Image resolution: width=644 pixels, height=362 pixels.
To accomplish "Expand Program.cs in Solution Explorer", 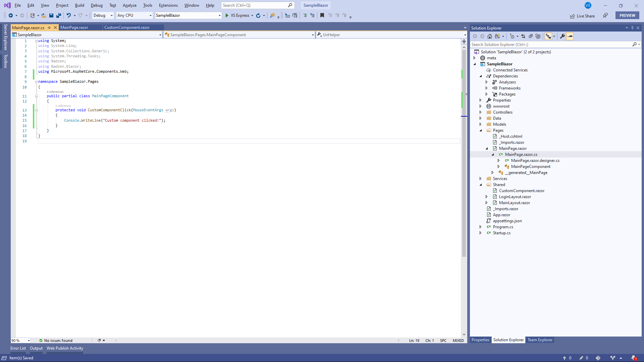I will [481, 227].
